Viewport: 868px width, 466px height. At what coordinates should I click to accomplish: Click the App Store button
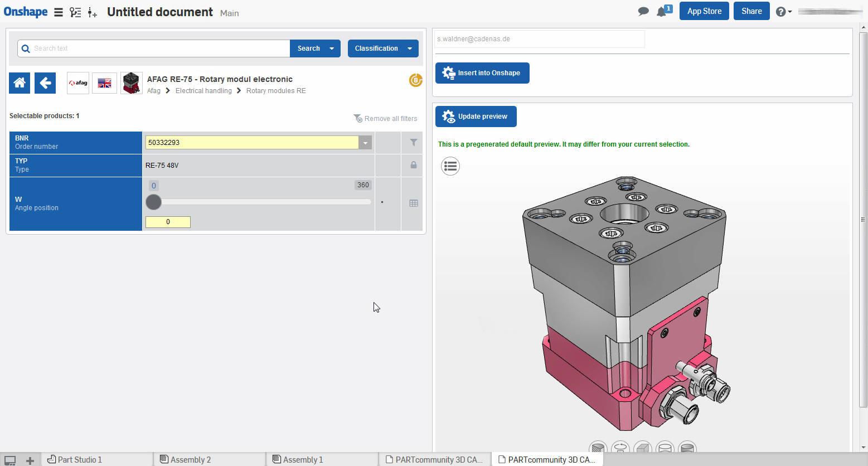point(704,11)
